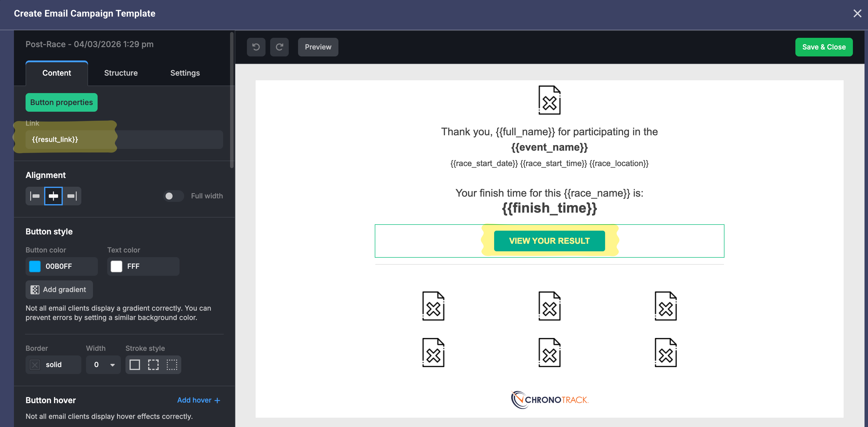Choose solid stroke style icon
Image resolution: width=868 pixels, height=427 pixels.
click(135, 364)
